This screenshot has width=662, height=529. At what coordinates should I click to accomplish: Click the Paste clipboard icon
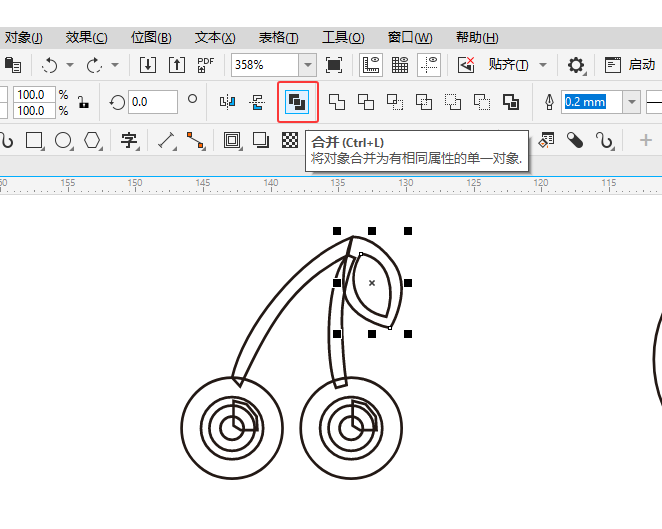[13, 65]
